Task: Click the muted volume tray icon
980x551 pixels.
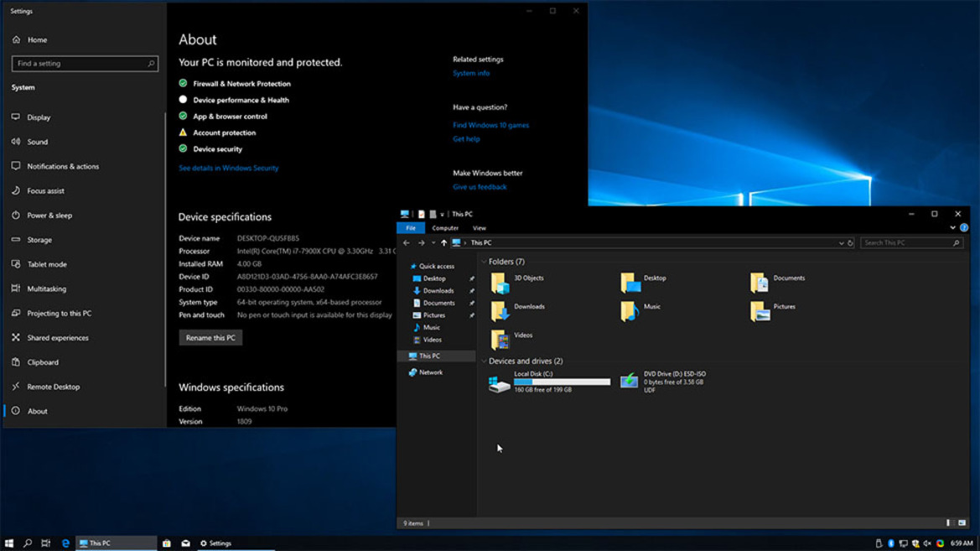Action: tap(927, 543)
